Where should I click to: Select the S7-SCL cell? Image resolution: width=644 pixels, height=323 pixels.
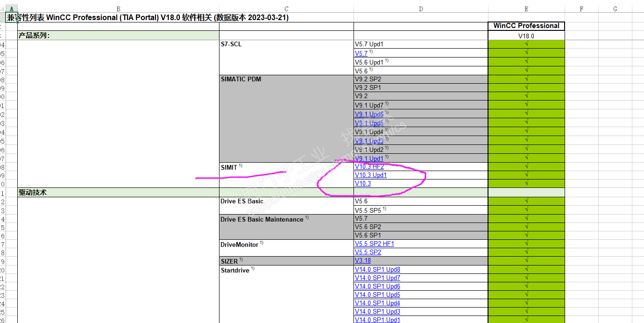(286, 57)
